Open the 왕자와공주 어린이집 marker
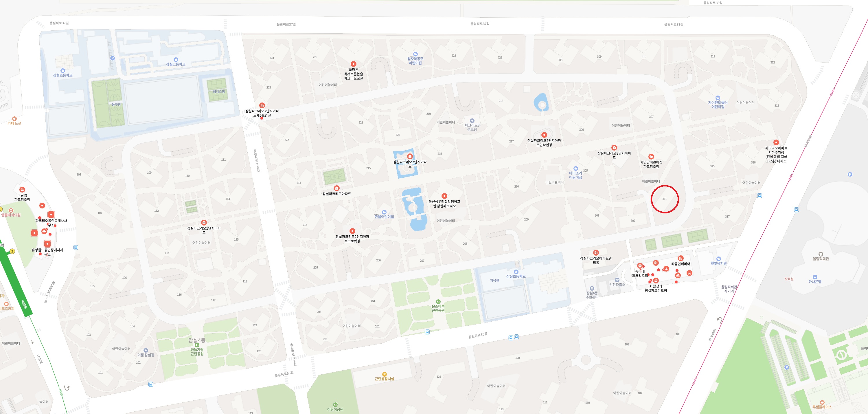The image size is (868, 414). coord(415,54)
